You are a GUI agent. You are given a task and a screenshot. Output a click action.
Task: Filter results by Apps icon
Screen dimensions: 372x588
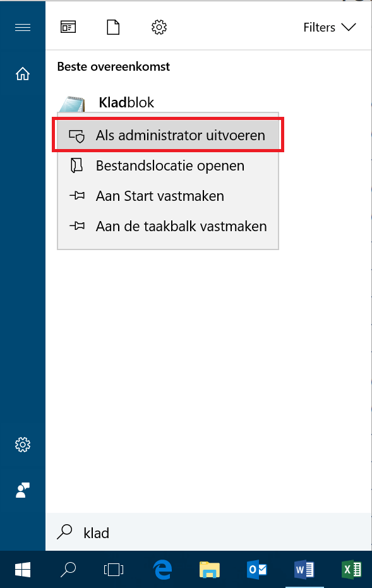click(x=68, y=27)
